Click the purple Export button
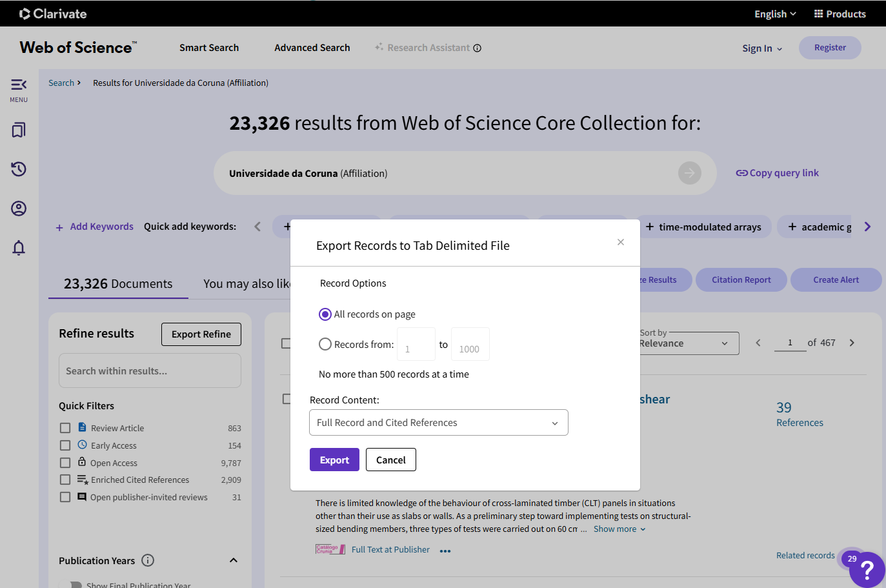886x588 pixels. tap(334, 460)
